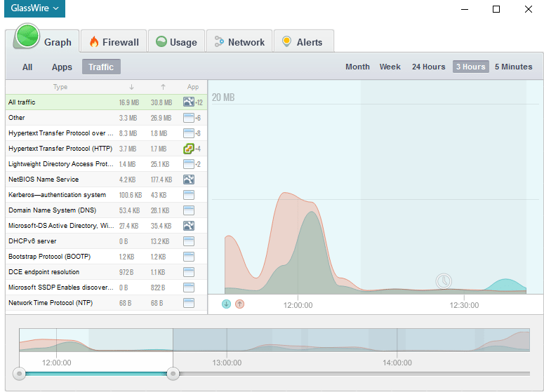Click app icon in NetBIOS Name Service row
This screenshot has width=544, height=392.
click(x=189, y=180)
